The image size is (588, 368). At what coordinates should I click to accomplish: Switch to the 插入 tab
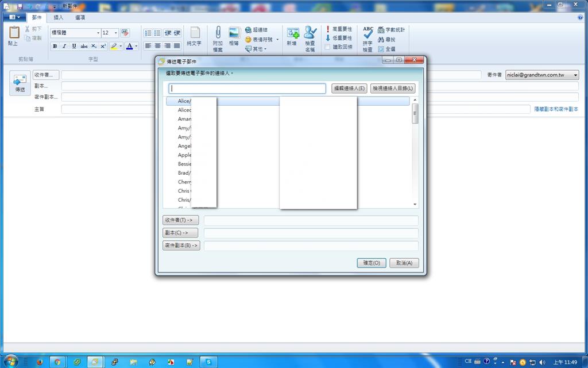(58, 17)
